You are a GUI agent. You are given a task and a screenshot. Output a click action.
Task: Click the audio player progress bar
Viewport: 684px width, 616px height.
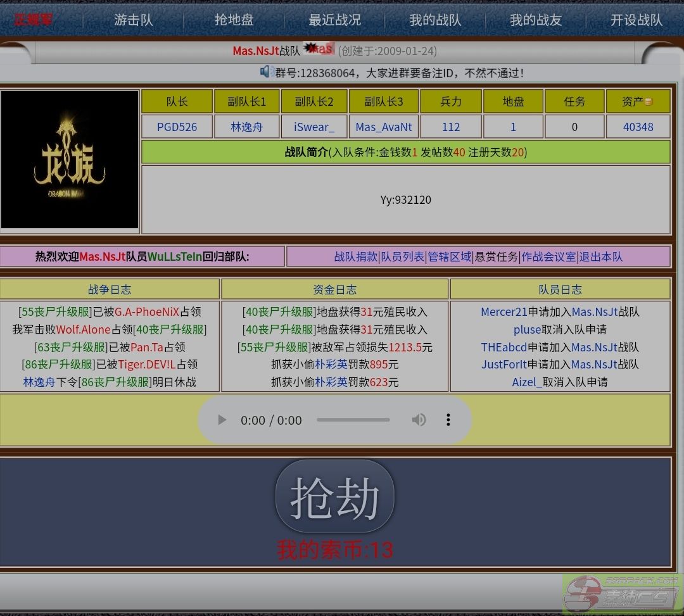tap(353, 420)
